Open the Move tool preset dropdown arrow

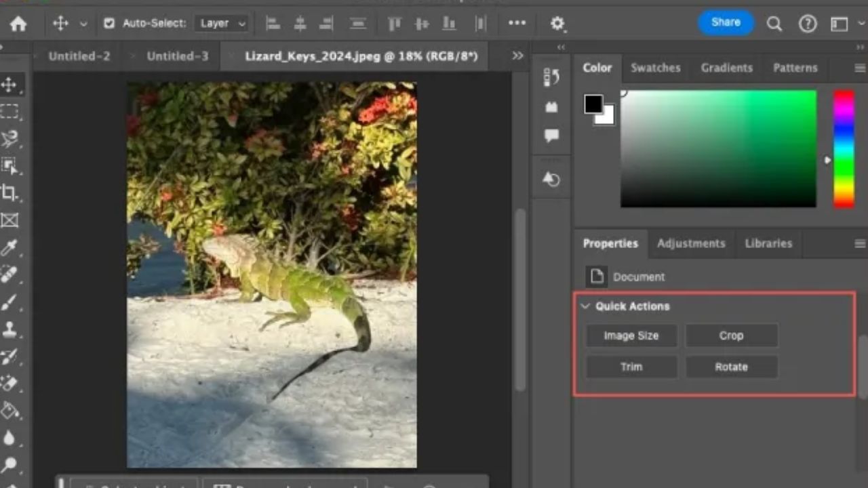pos(83,24)
